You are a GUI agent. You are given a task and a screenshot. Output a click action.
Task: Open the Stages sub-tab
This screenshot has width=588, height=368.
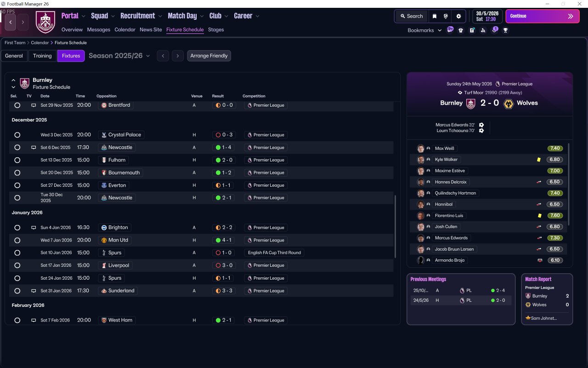216,29
